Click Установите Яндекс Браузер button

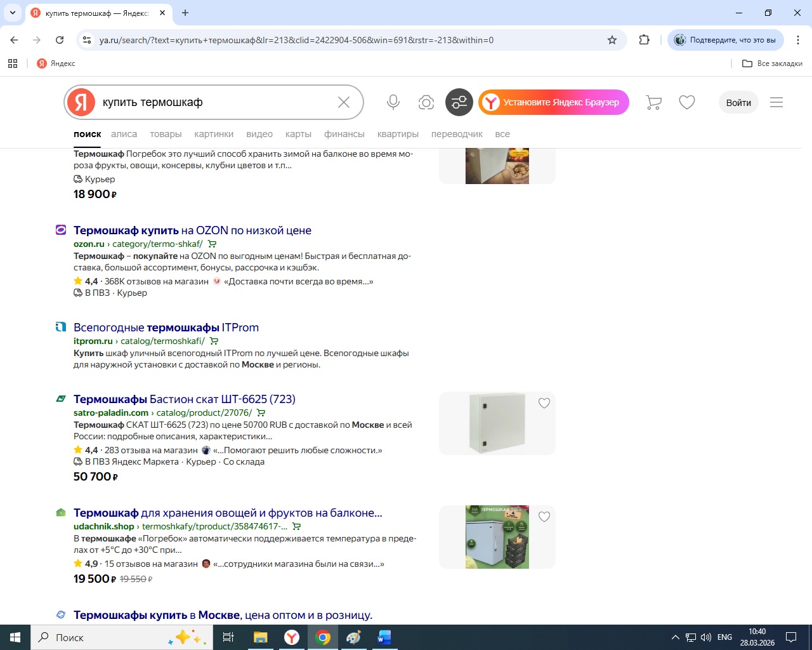point(554,102)
